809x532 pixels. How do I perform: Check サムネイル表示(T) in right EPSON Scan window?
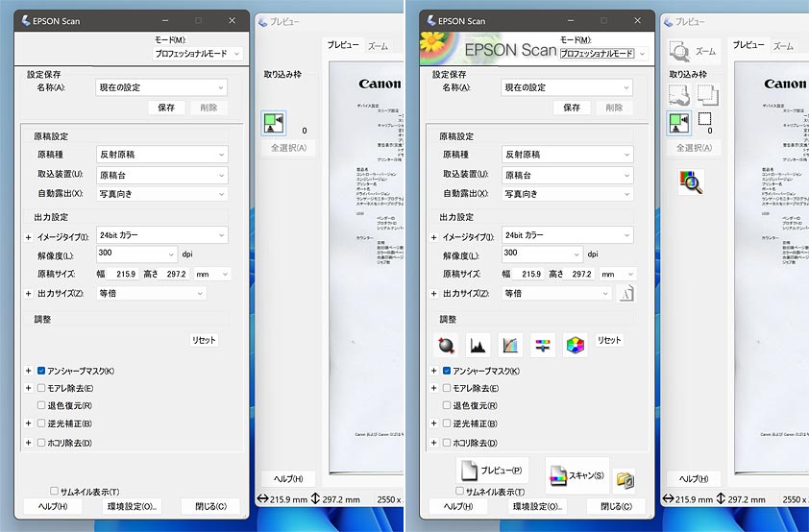459,491
